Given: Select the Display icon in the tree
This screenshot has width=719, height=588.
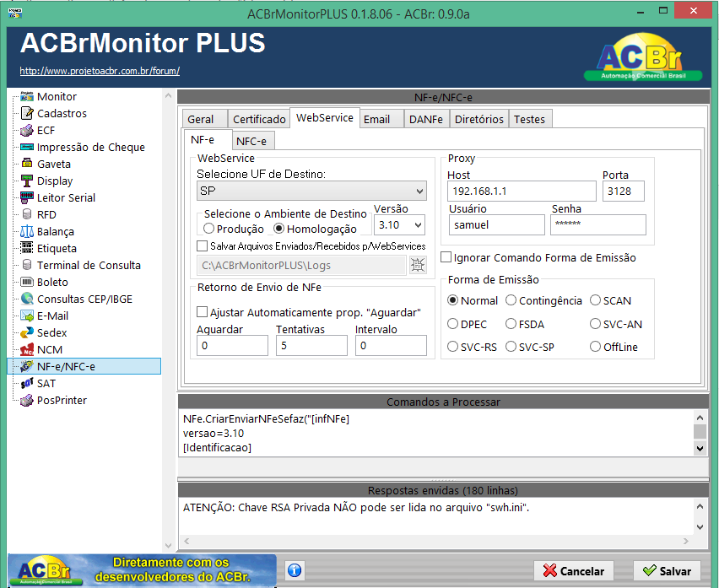Looking at the screenshot, I should click(x=27, y=181).
